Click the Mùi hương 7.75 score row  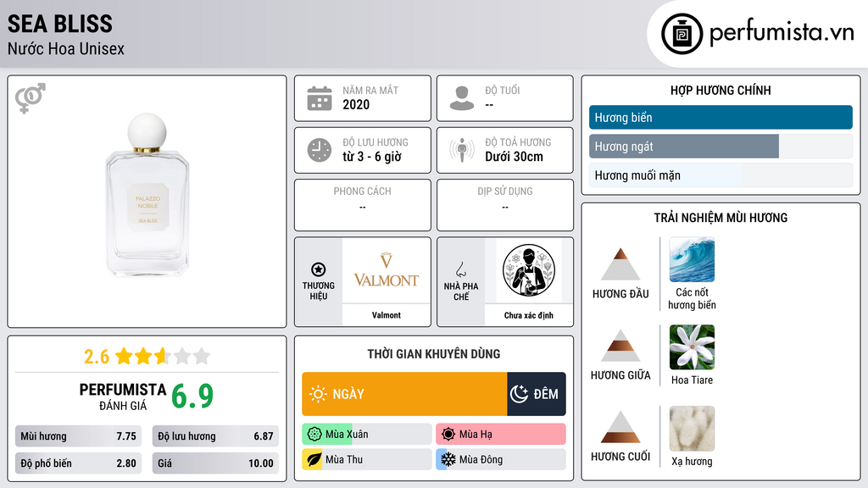point(79,436)
